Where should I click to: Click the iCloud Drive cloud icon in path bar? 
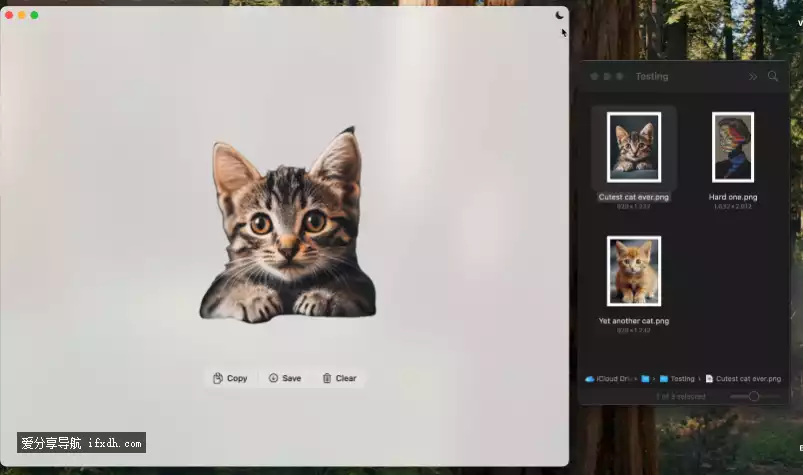coord(589,379)
